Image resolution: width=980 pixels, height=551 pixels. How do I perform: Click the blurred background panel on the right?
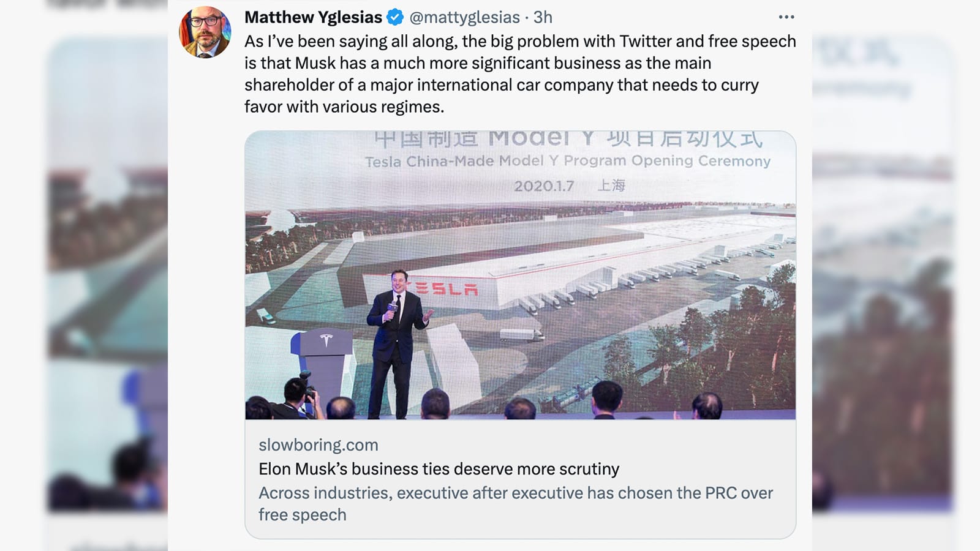882,275
